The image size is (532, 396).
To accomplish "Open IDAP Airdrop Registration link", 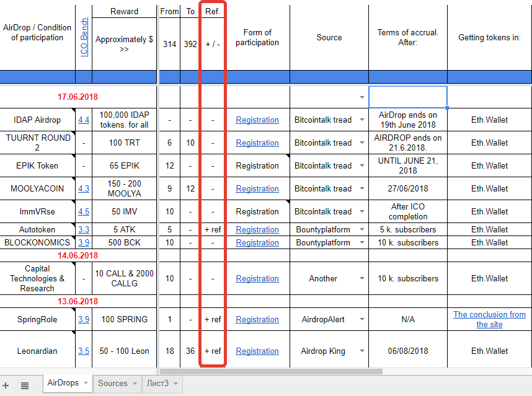I will tap(257, 120).
